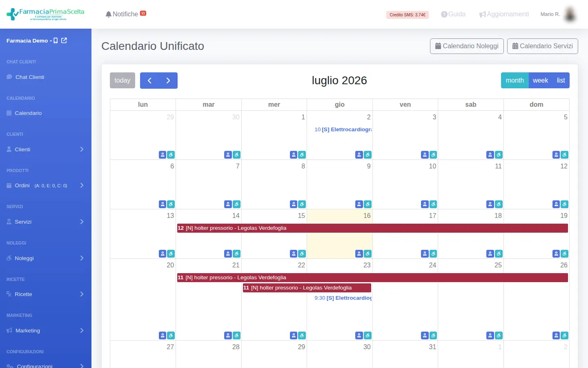Screen dimensions: 588x368
Task: Go to the next month
Action: coord(168,81)
